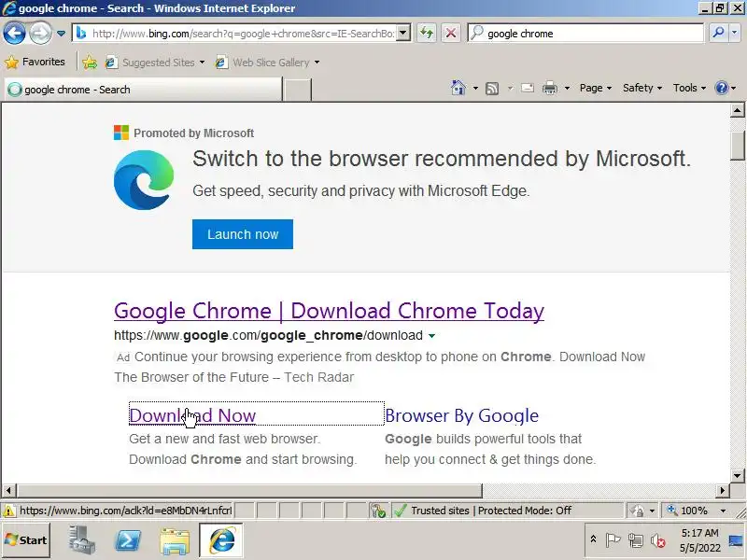Image resolution: width=747 pixels, height=560 pixels.
Task: Open the Favorites star button
Action: tap(35, 62)
